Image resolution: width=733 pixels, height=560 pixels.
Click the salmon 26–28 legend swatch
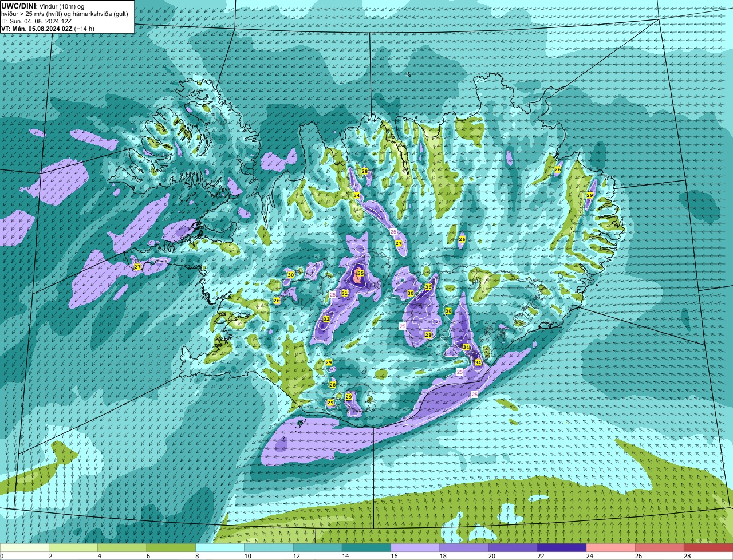[x=660, y=547]
